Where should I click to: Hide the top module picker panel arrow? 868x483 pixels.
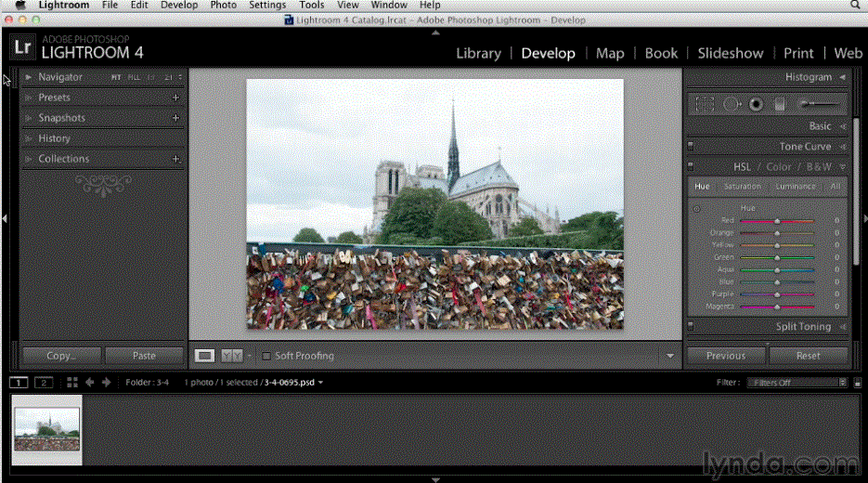(x=435, y=33)
